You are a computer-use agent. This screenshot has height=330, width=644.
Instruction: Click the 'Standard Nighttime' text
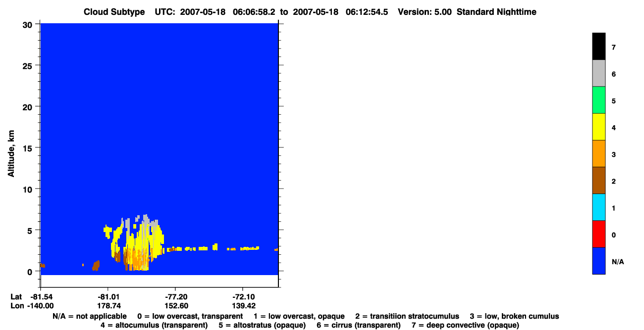pos(496,12)
